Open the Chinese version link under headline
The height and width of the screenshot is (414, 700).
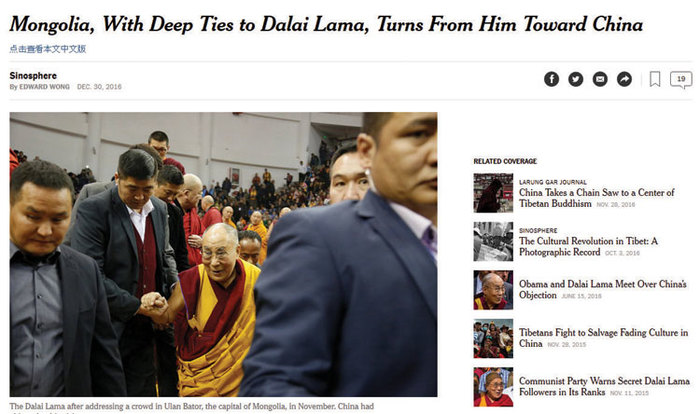pos(47,49)
